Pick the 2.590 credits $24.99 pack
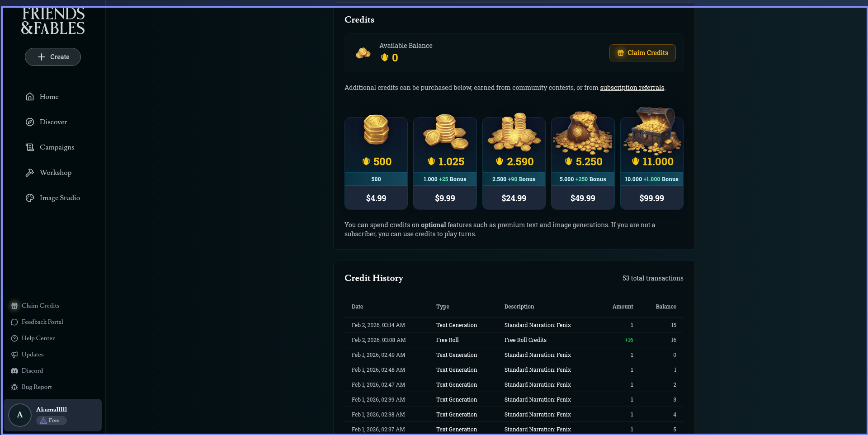Viewport: 868px width, 435px height. 514,164
